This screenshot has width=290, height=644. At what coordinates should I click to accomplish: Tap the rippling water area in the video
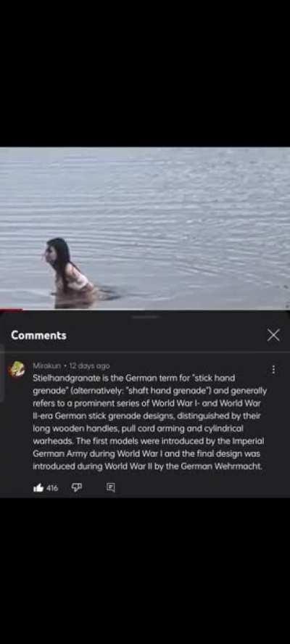pos(185,213)
